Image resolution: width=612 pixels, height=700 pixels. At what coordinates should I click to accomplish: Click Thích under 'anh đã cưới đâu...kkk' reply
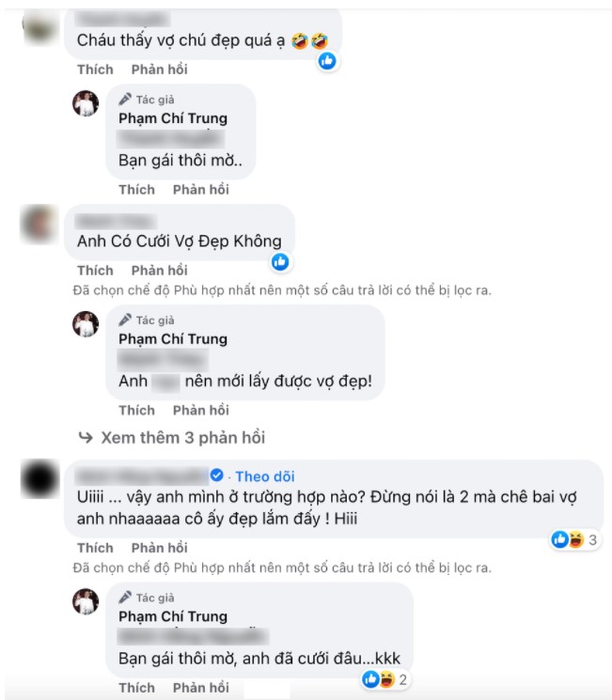tap(136, 688)
